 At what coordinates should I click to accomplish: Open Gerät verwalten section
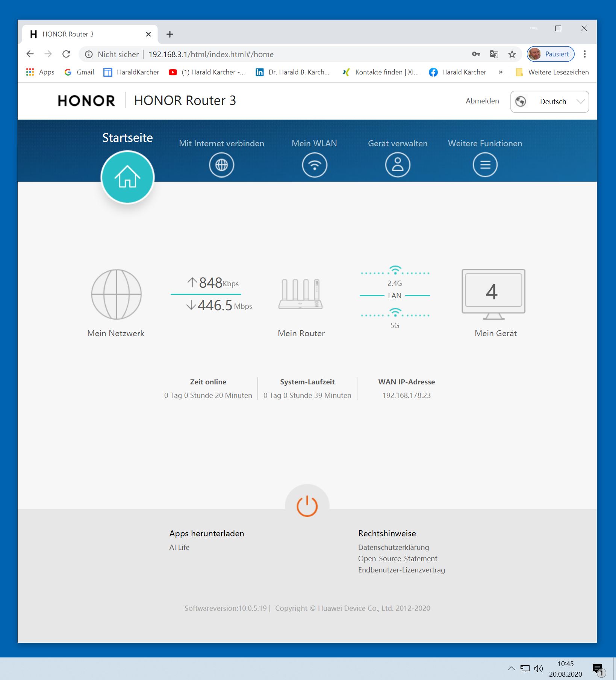click(x=398, y=143)
